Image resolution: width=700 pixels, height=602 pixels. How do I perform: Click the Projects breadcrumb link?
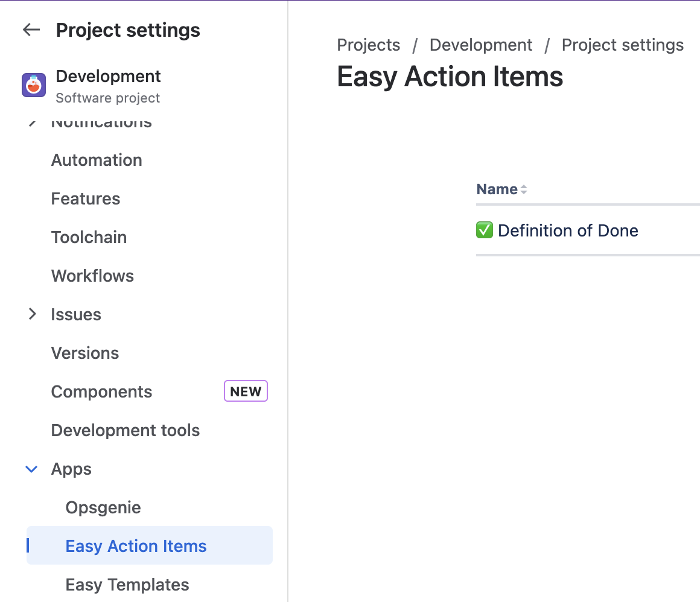click(x=368, y=45)
